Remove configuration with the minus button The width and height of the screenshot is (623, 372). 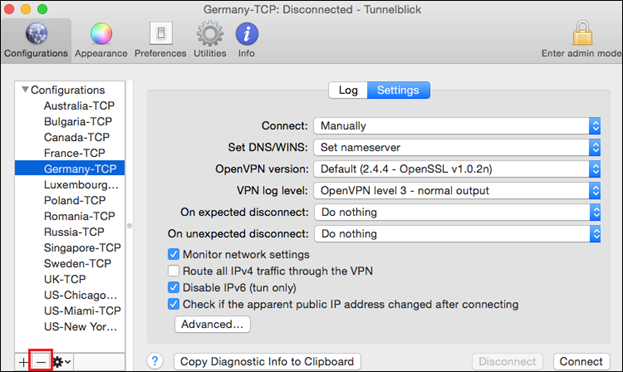click(41, 362)
